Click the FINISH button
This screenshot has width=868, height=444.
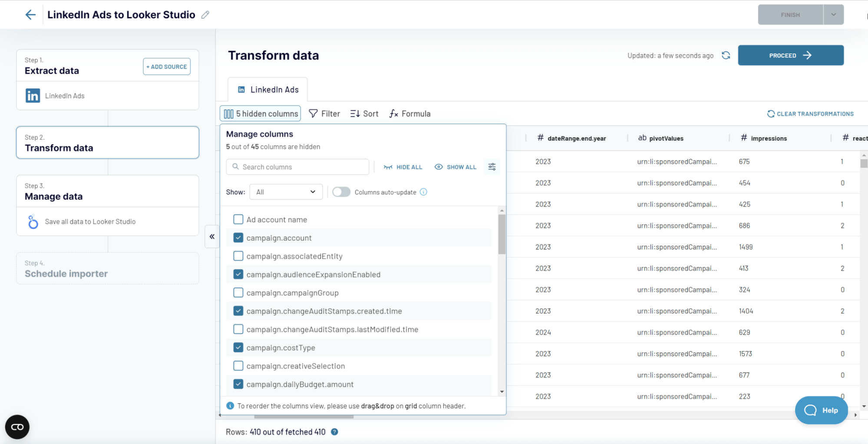click(791, 15)
